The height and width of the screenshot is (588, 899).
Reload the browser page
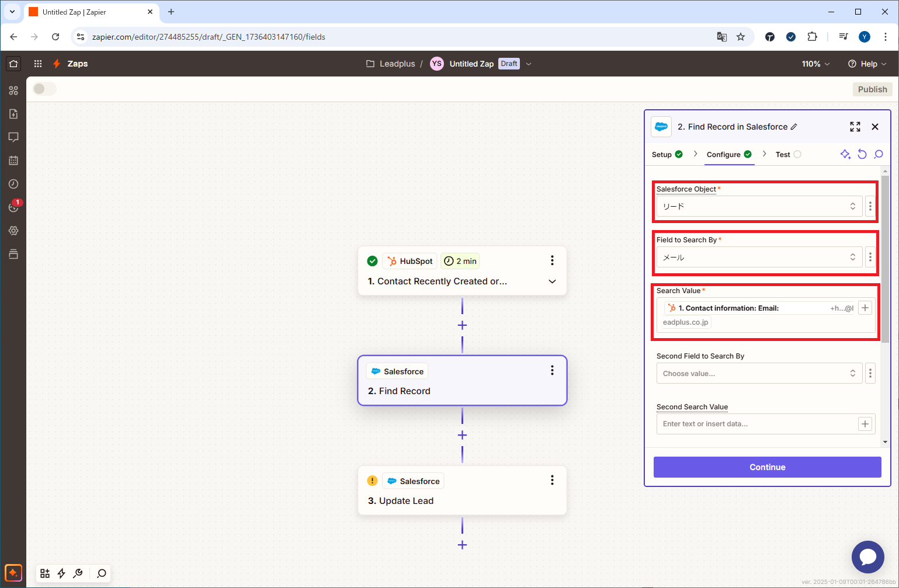click(55, 37)
